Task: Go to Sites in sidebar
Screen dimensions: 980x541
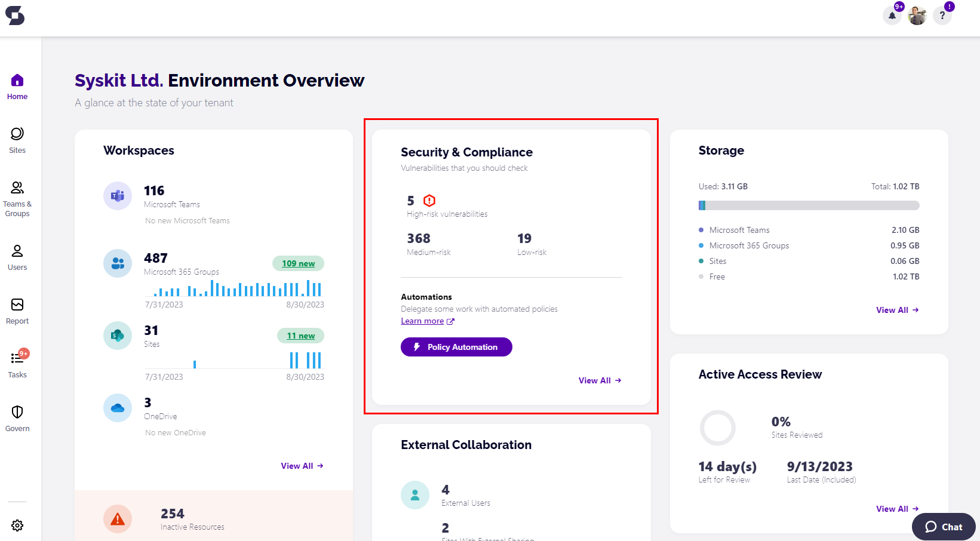Action: coord(17,140)
